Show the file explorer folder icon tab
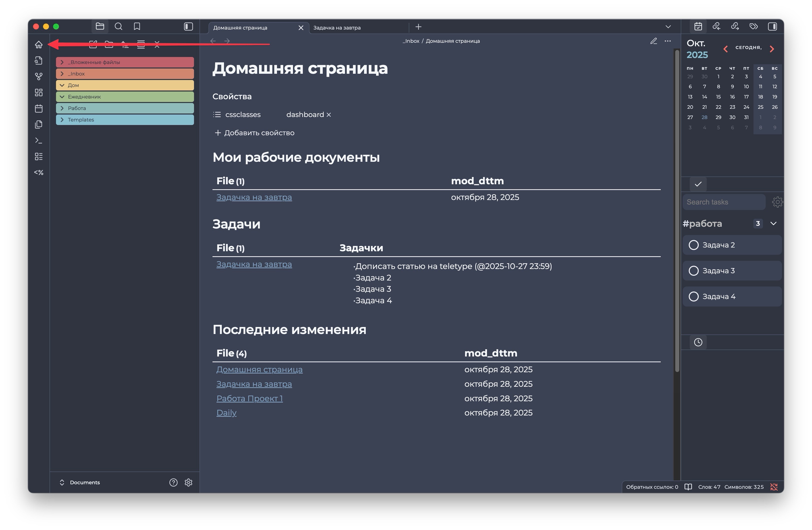Viewport: 812px width, 530px height. (x=100, y=26)
